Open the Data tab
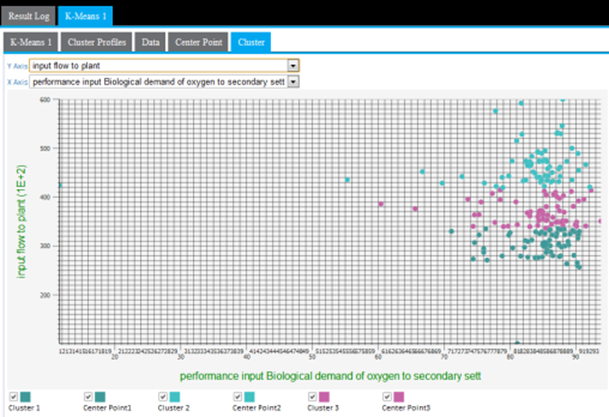This screenshot has width=609, height=417. (x=150, y=42)
